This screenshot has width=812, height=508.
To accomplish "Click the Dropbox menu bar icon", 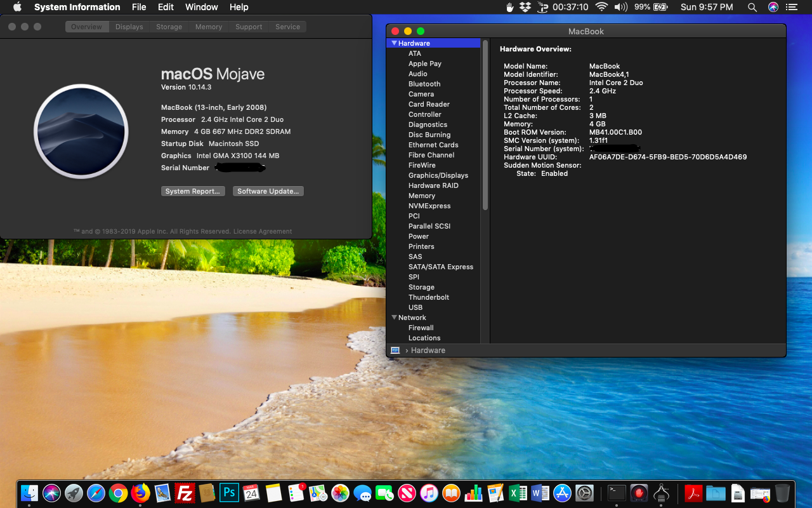I will [525, 7].
